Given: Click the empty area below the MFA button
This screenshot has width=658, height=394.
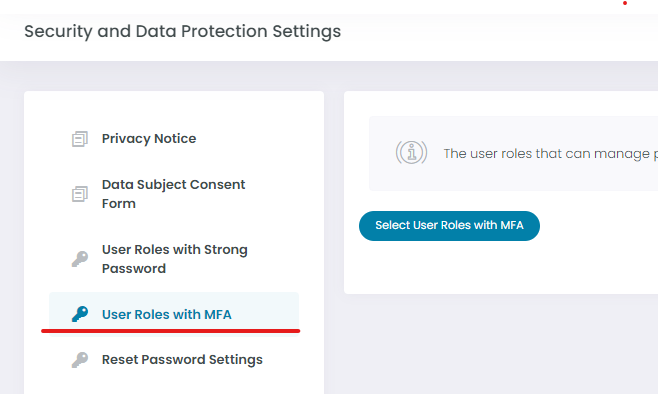Looking at the screenshot, I should [x=499, y=267].
